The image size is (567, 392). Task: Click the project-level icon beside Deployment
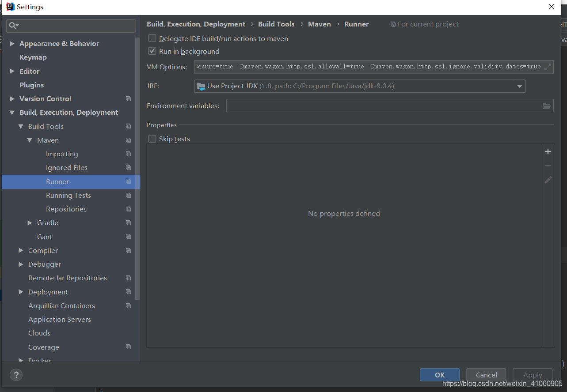tap(128, 292)
